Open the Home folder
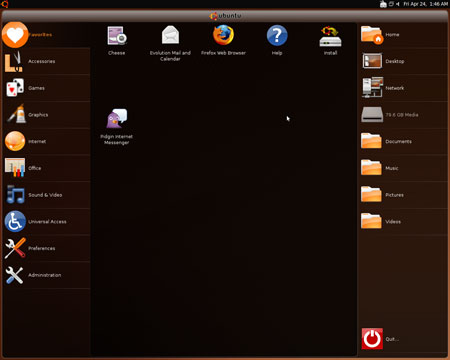This screenshot has height=360, width=450. click(x=403, y=35)
